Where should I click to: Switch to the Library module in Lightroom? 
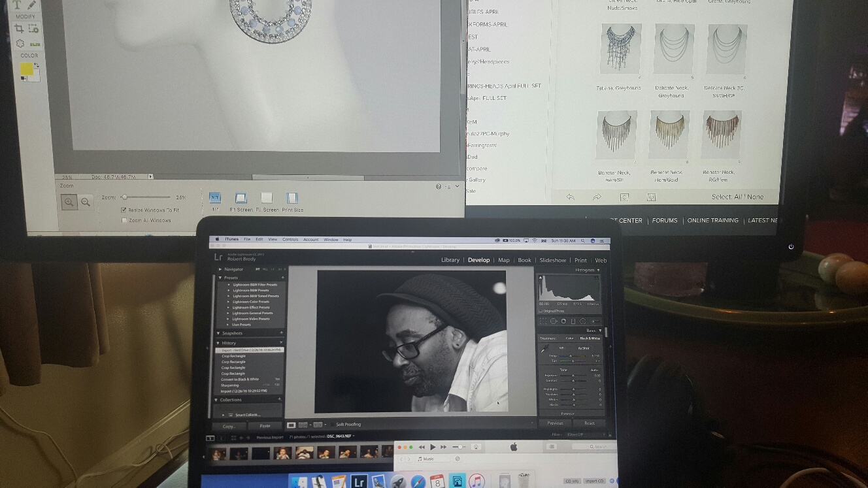coord(450,260)
